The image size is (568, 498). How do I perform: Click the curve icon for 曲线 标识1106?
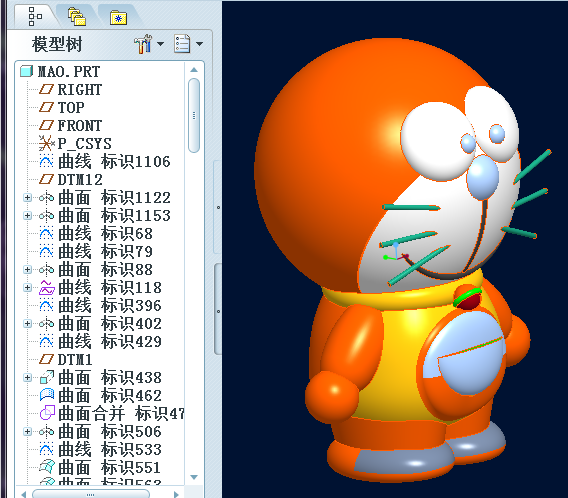tap(46, 161)
